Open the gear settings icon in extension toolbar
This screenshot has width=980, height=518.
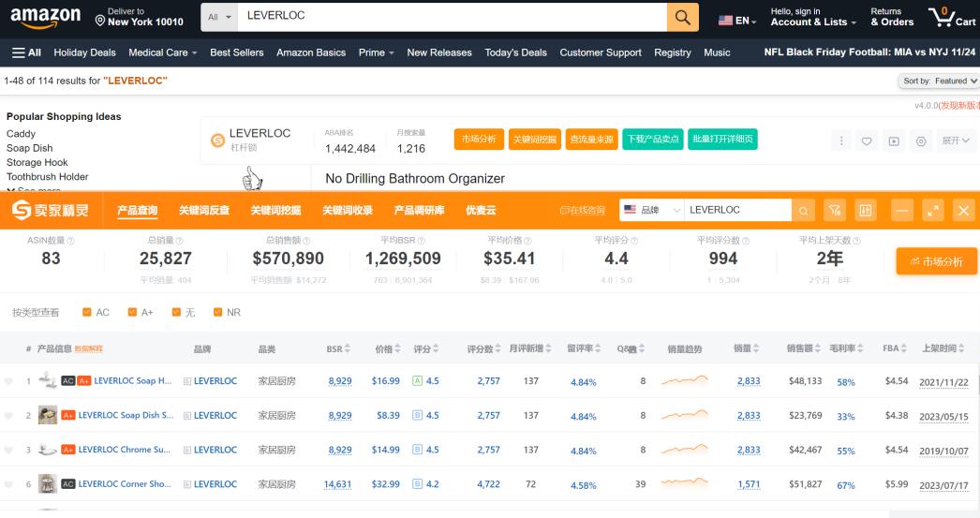pos(921,141)
